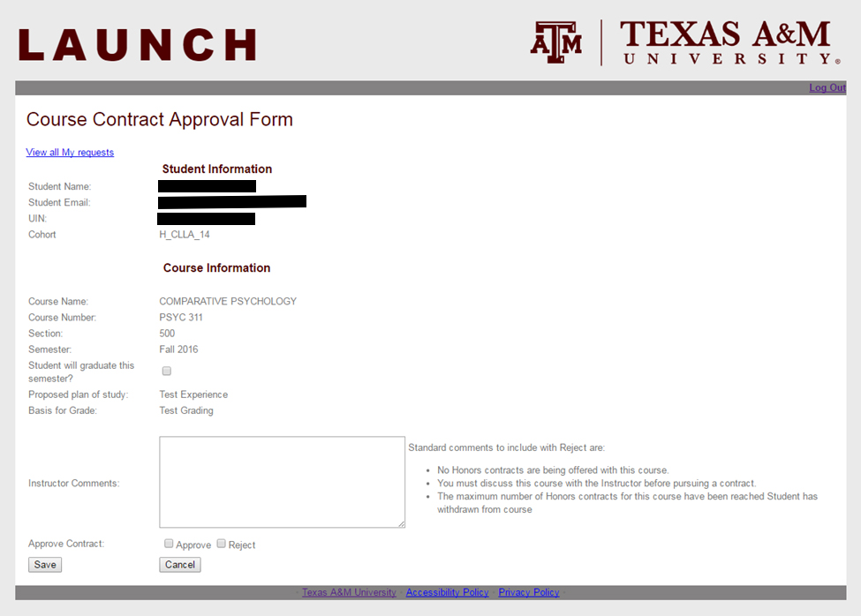861x616 pixels.
Task: Check the Reject contract checkbox
Action: (x=222, y=544)
